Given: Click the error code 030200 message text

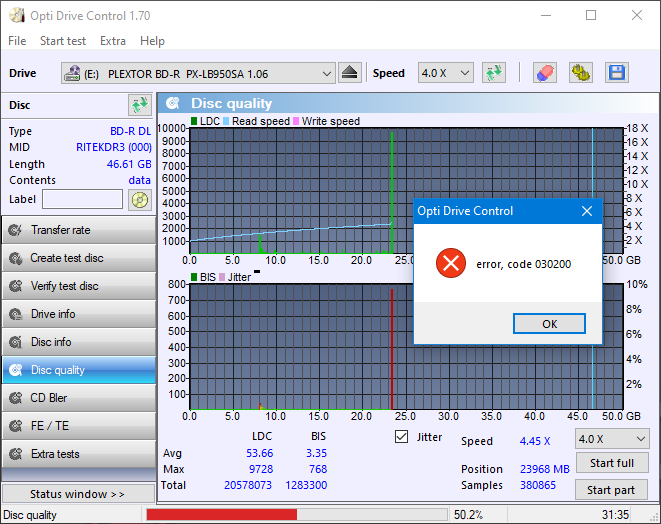Looking at the screenshot, I should click(x=524, y=264).
